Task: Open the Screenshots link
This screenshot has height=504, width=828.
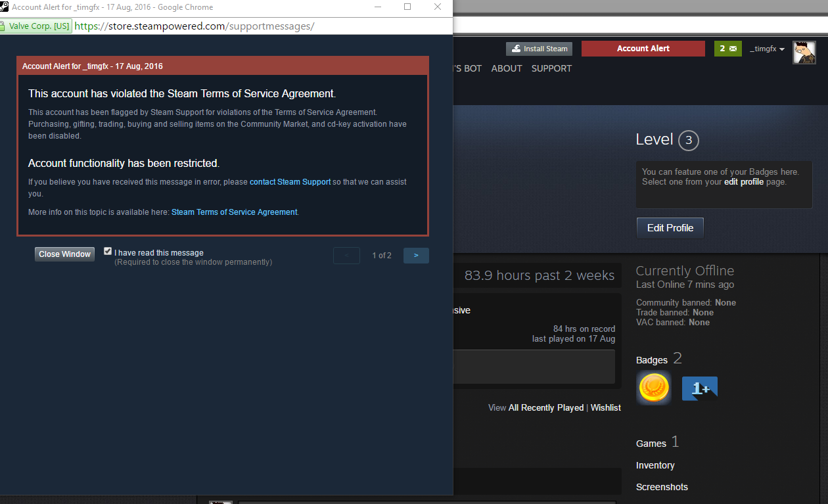Action: (x=662, y=487)
